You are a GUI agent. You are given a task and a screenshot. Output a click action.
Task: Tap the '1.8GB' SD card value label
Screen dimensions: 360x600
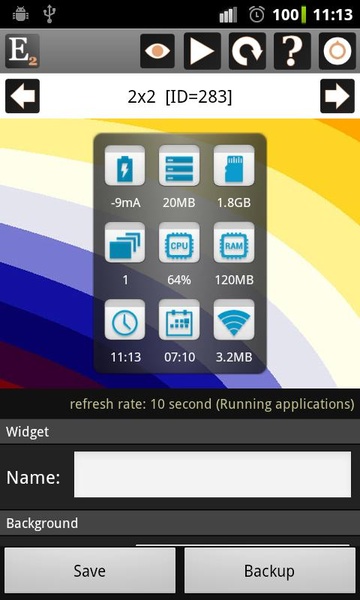click(234, 203)
